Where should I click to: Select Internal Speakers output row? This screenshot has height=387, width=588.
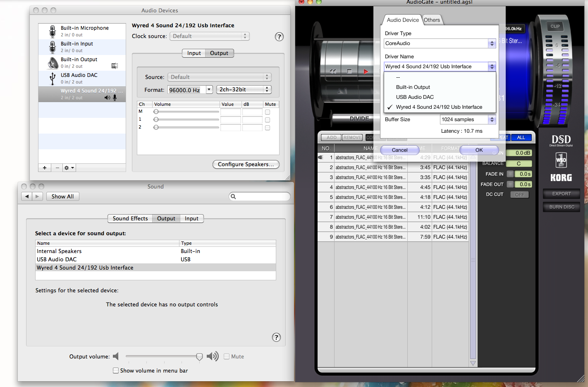(x=155, y=251)
